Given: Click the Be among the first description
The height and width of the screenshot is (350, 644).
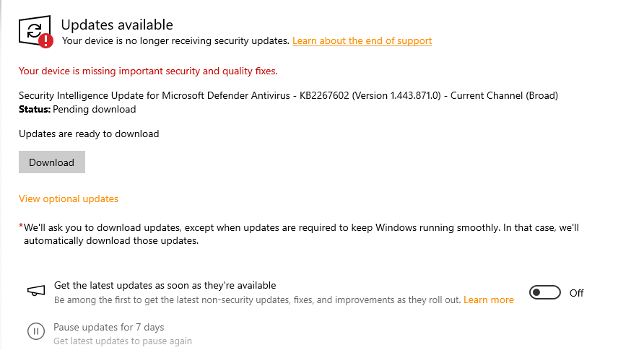Looking at the screenshot, I should 258,299.
